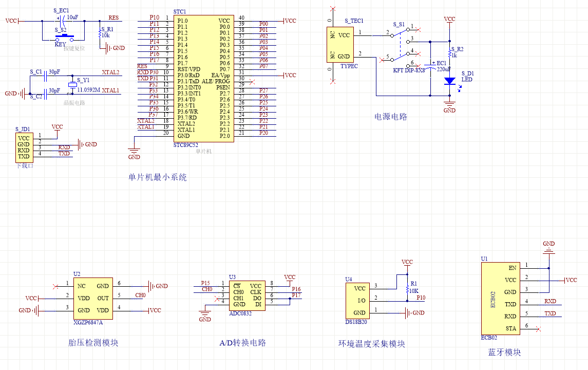Screen dimensions: 588x370
Task: Click the STA pin name on ECB02
Action: 511,328
